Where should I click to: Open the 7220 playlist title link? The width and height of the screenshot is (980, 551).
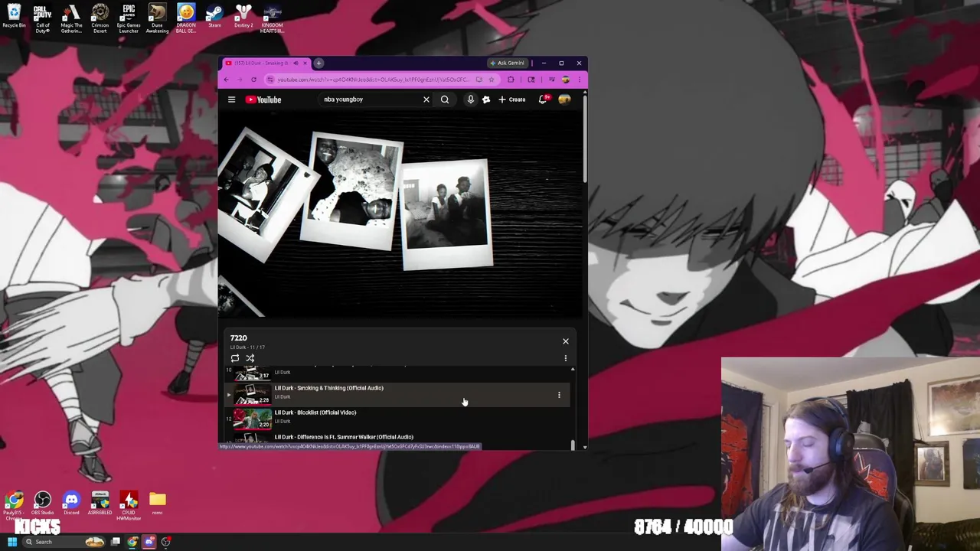239,337
